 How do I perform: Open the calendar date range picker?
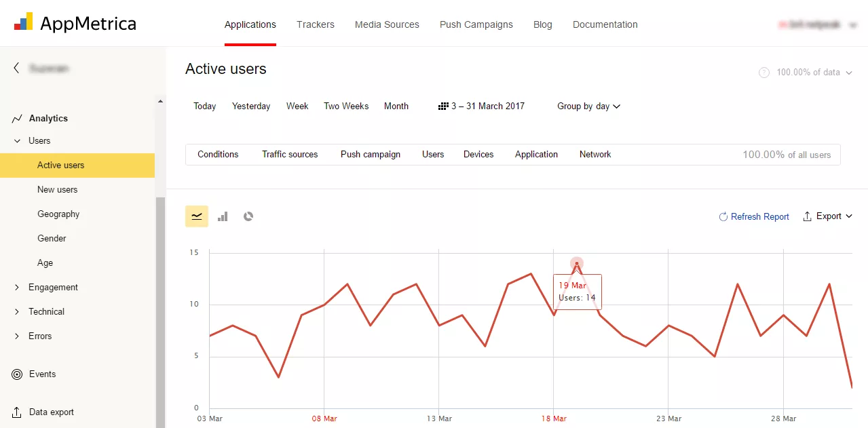482,106
